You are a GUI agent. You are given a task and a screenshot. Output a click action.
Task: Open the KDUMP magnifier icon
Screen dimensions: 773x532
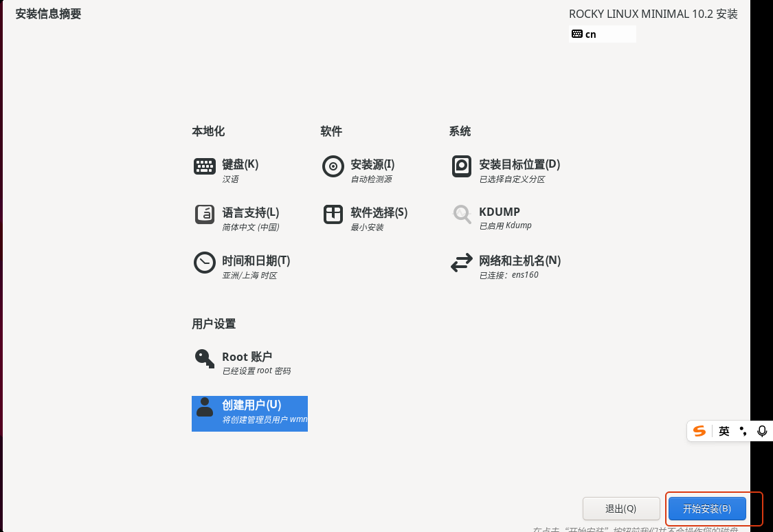pyautogui.click(x=462, y=214)
